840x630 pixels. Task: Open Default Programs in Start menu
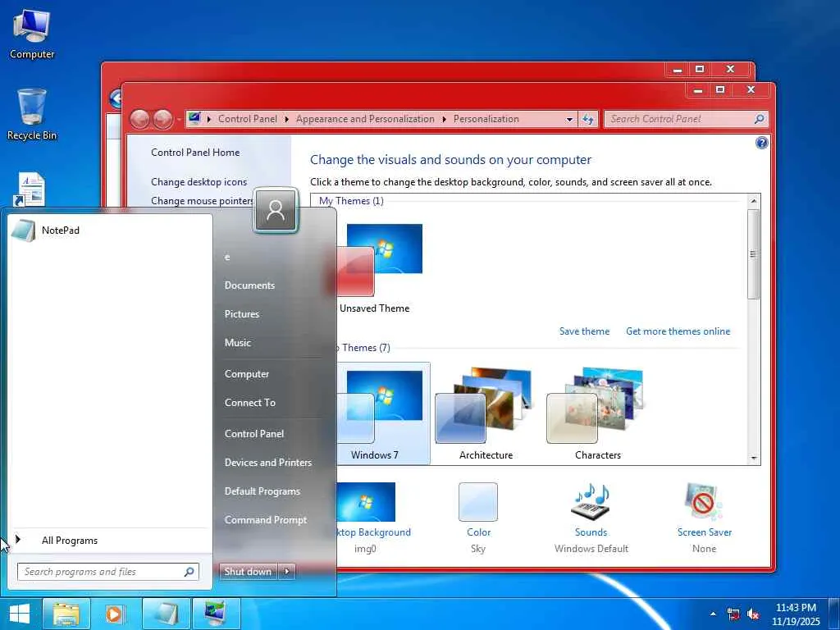pos(262,491)
